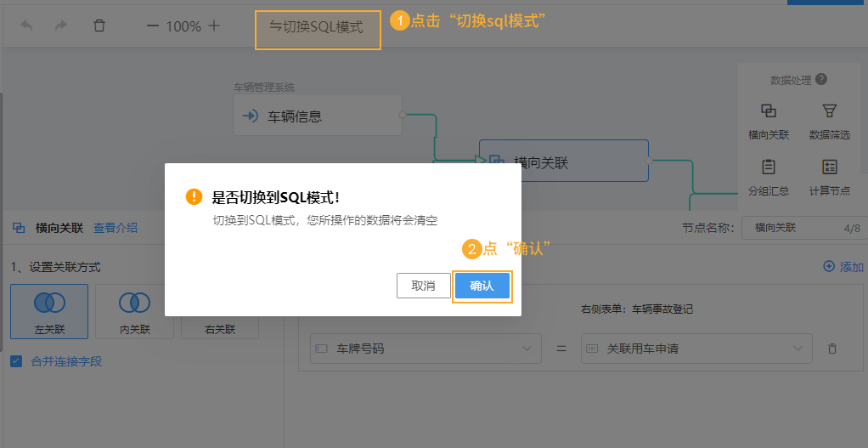This screenshot has width=868, height=448.
Task: Cancel the dialog with 取消
Action: (x=424, y=286)
